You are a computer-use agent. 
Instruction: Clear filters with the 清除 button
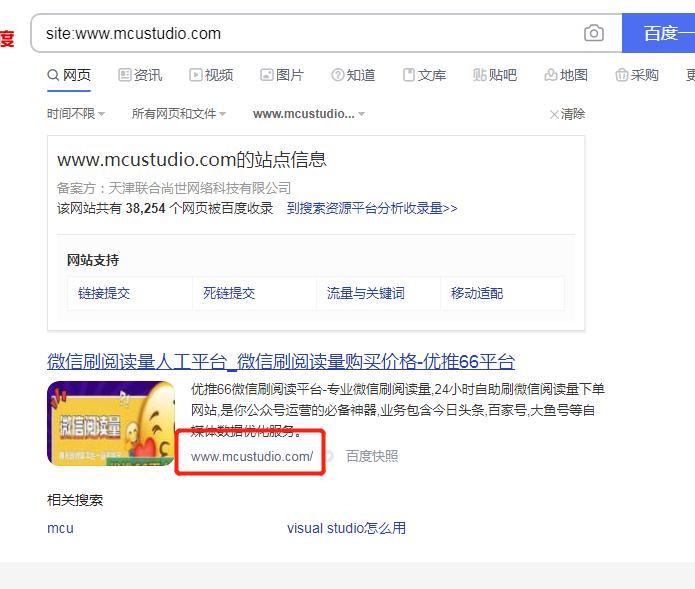[x=567, y=114]
